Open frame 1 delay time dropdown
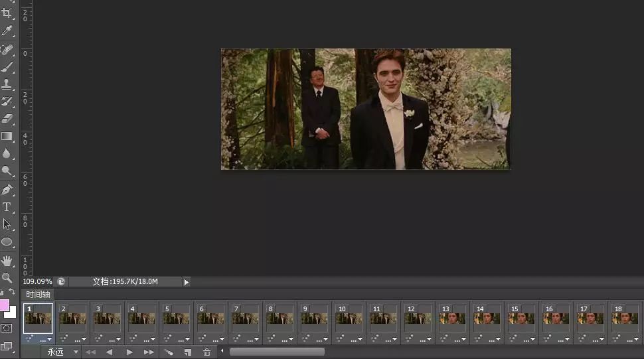 point(46,339)
